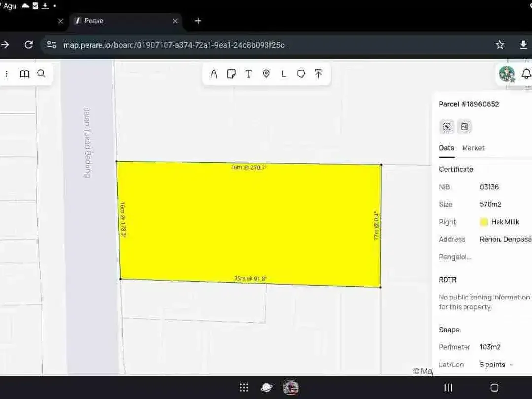Image resolution: width=532 pixels, height=399 pixels.
Task: Open the user avatar profile
Action: [x=507, y=73]
